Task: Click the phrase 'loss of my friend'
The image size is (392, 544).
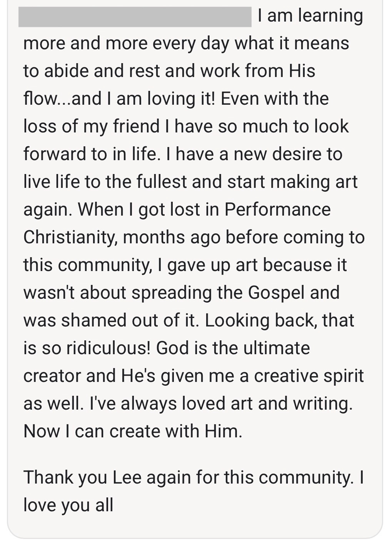Action: tap(91, 126)
